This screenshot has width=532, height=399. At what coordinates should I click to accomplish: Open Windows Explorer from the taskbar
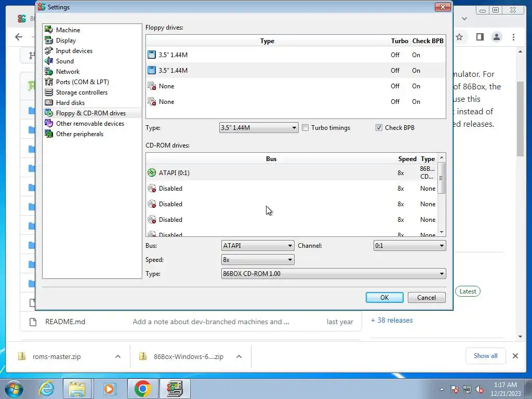[x=77, y=389]
